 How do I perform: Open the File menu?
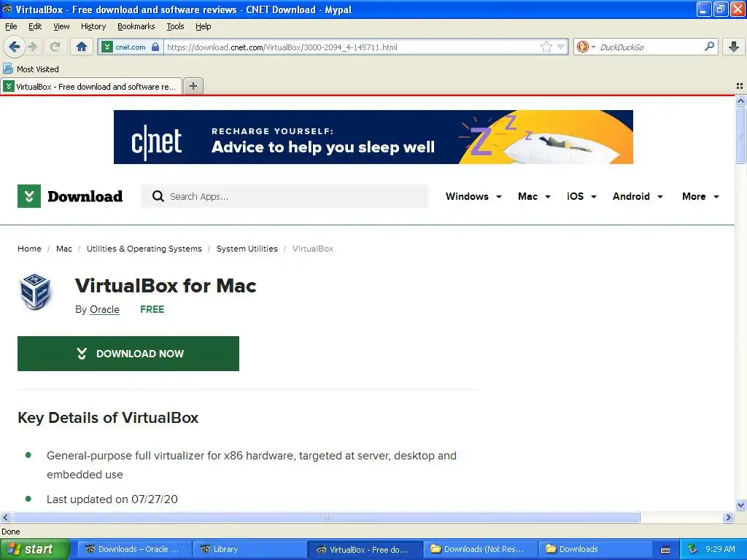click(x=11, y=26)
